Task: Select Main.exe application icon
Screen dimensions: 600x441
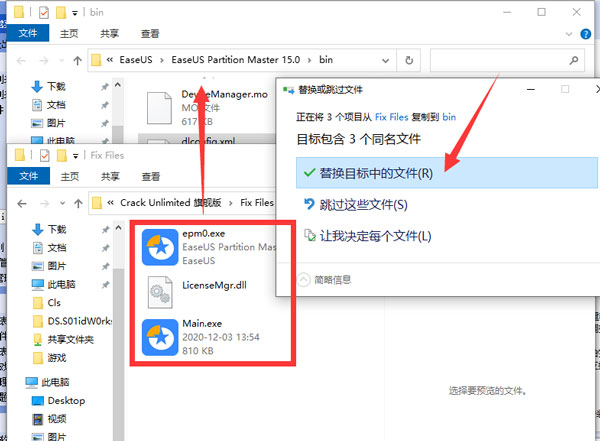Action: (x=160, y=337)
